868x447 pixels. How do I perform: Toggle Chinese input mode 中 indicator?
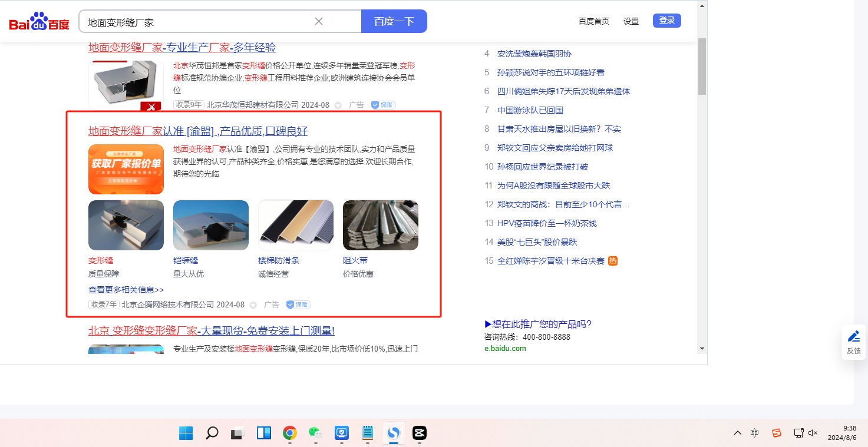pyautogui.click(x=755, y=433)
